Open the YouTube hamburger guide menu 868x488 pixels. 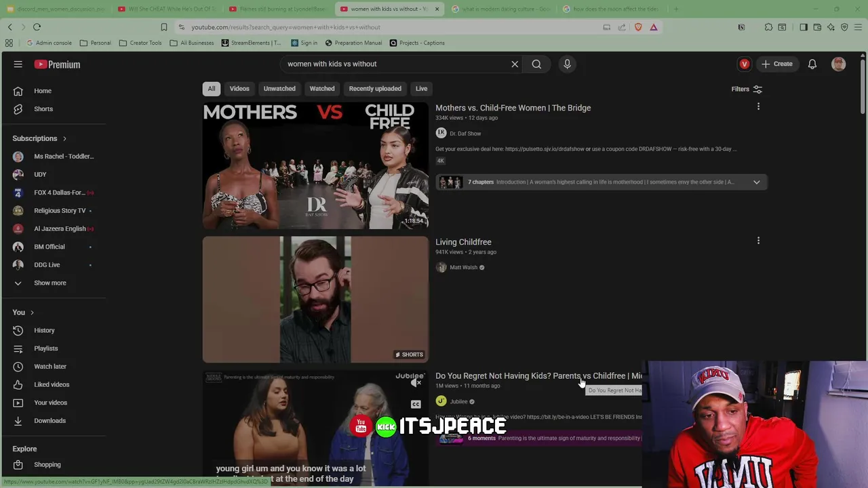coord(18,64)
